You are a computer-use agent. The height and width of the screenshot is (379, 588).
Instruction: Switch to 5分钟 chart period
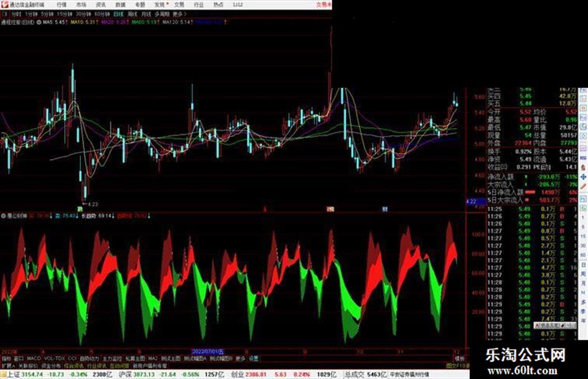point(47,14)
